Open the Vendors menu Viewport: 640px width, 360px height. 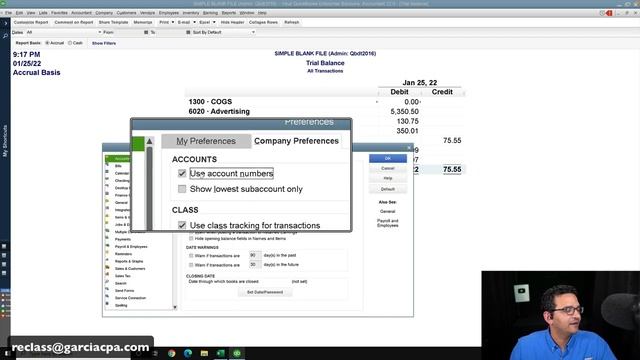147,13
